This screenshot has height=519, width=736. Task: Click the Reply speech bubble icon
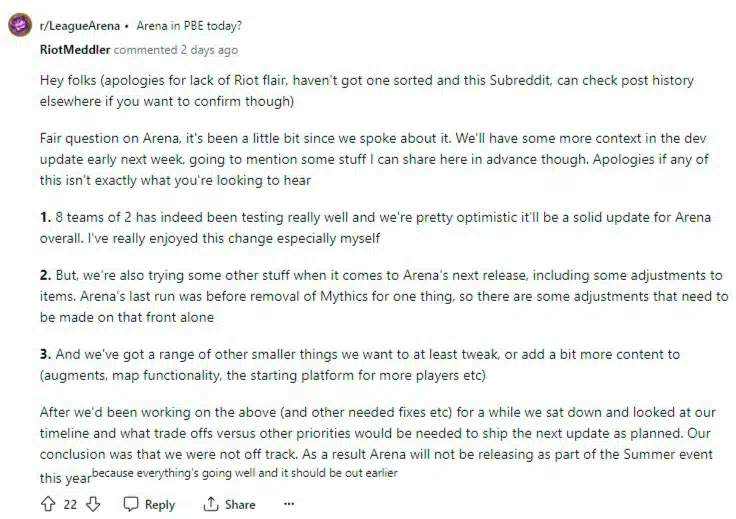tap(131, 504)
